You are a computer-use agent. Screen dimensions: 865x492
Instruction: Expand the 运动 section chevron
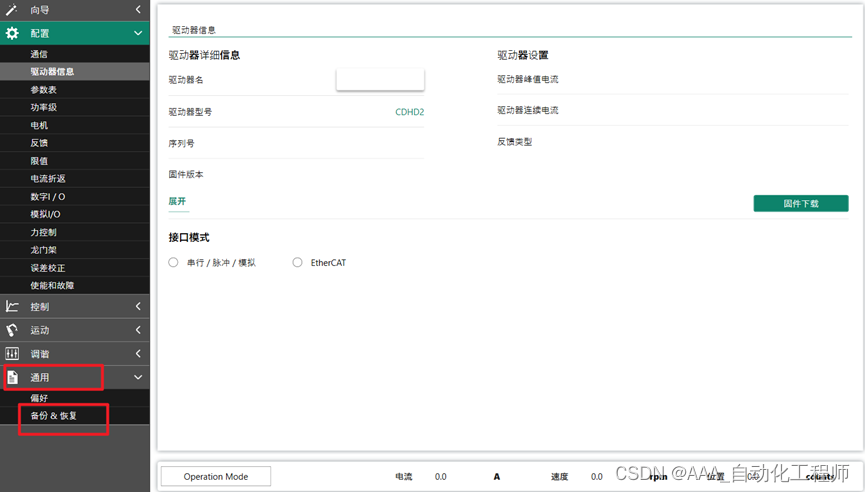[138, 330]
